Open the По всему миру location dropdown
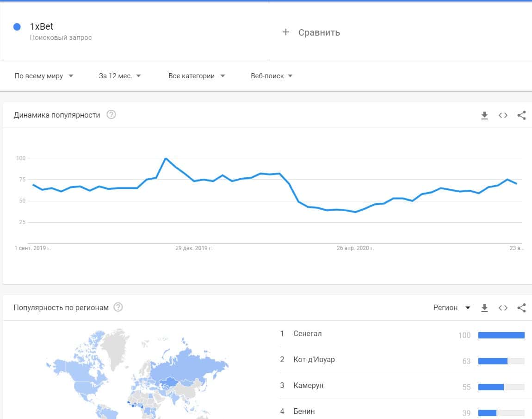Viewport: 532px width, 419px height. (44, 76)
